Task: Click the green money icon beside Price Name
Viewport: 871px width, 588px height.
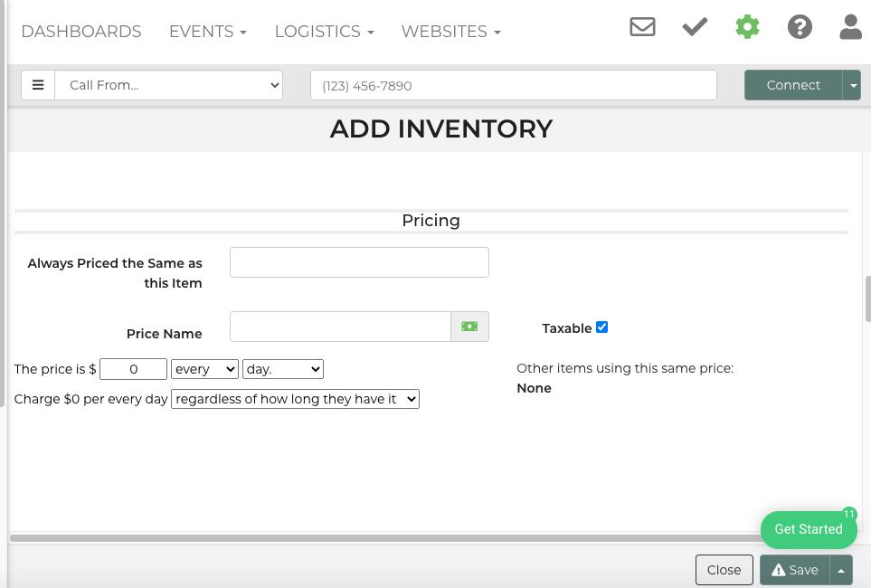Action: 469,327
